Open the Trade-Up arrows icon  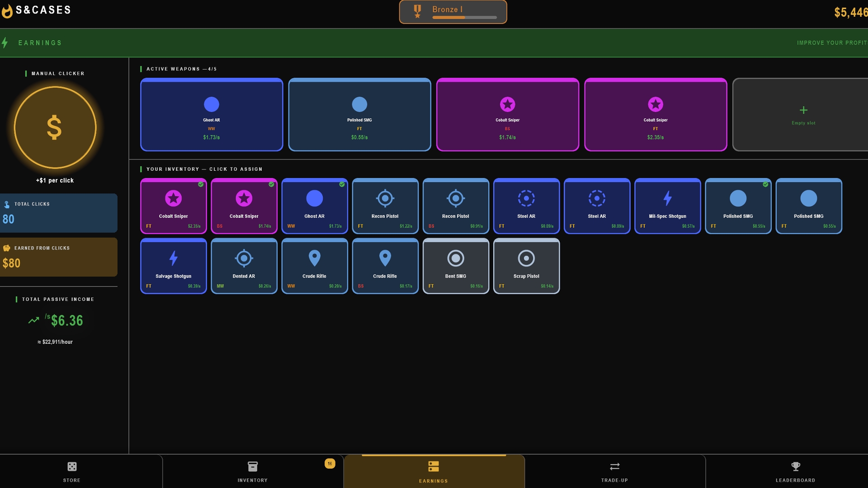coord(614,466)
